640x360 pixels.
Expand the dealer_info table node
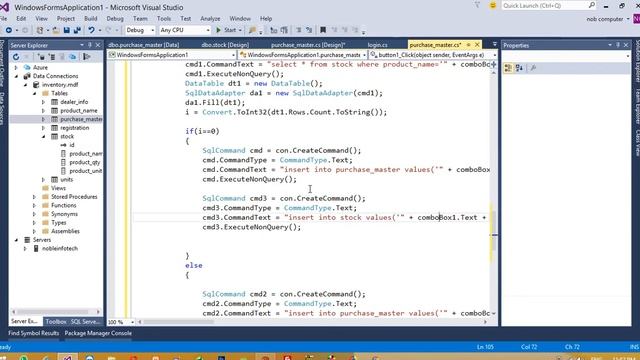click(44, 102)
